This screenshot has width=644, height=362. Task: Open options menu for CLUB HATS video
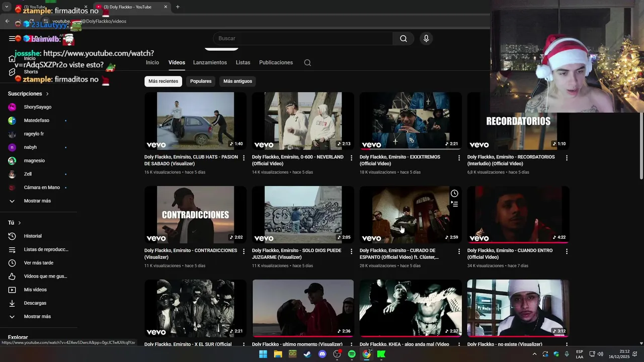(x=244, y=158)
